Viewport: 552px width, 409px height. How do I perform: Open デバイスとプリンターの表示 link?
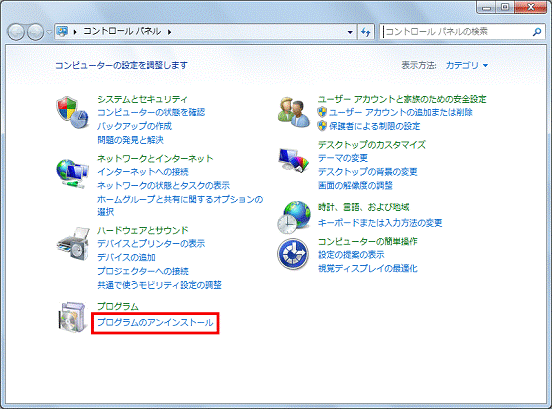pyautogui.click(x=151, y=244)
